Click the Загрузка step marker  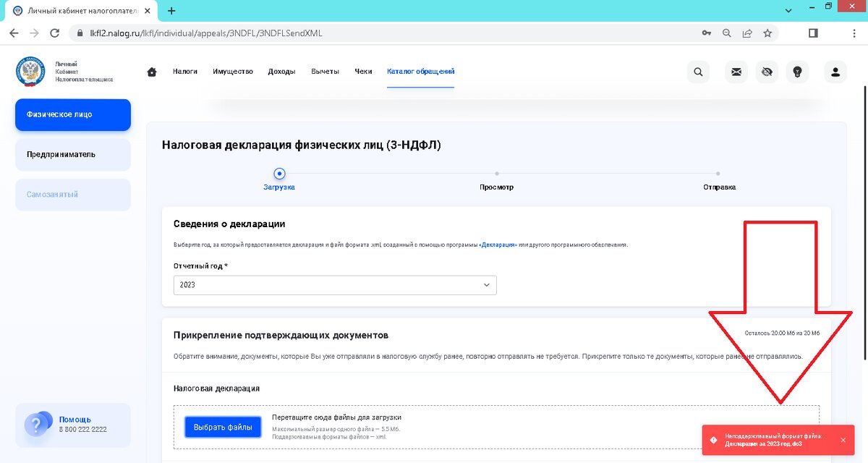pos(279,174)
